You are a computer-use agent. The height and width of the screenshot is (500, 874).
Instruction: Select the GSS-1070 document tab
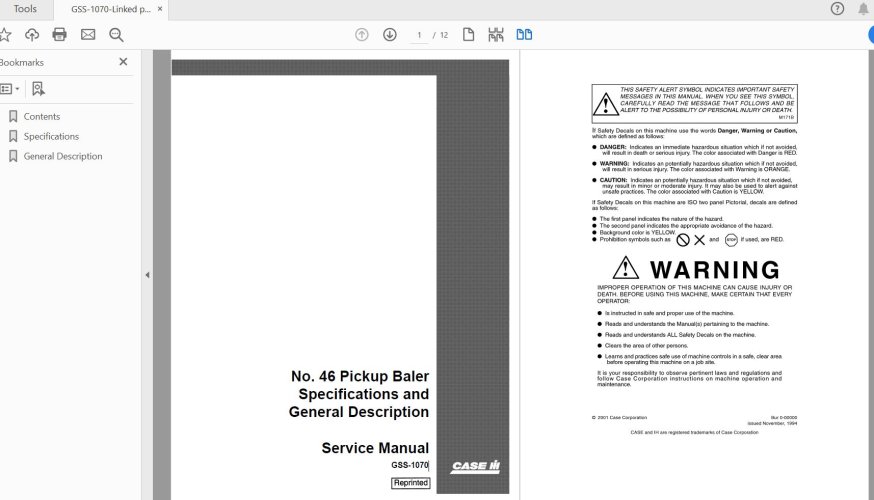[x=110, y=9]
